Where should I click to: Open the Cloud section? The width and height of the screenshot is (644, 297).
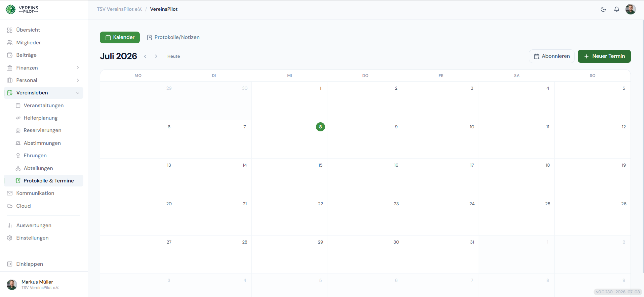[x=43, y=206]
